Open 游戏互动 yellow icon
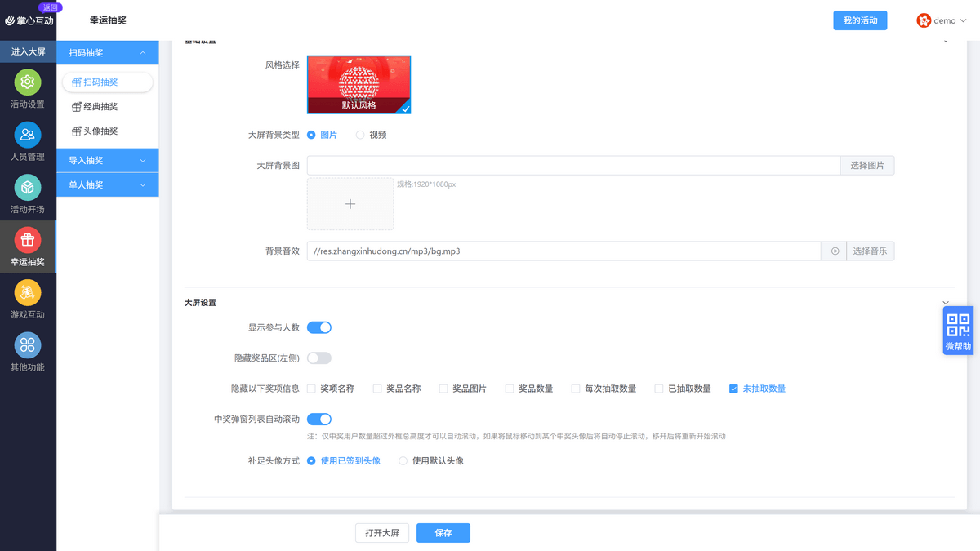This screenshot has width=980, height=551. [x=28, y=292]
